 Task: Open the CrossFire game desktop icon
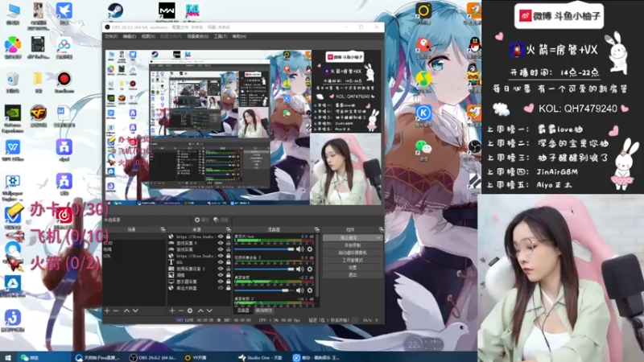38,116
